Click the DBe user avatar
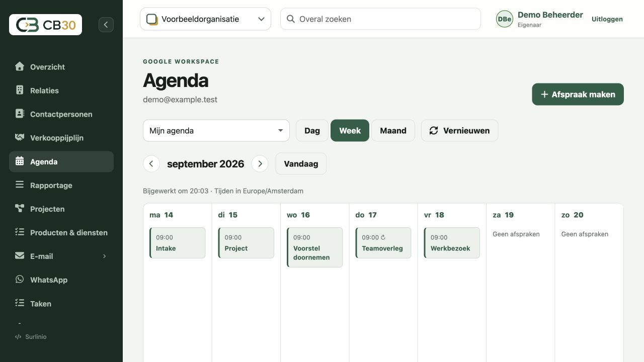This screenshot has height=362, width=644. (504, 19)
